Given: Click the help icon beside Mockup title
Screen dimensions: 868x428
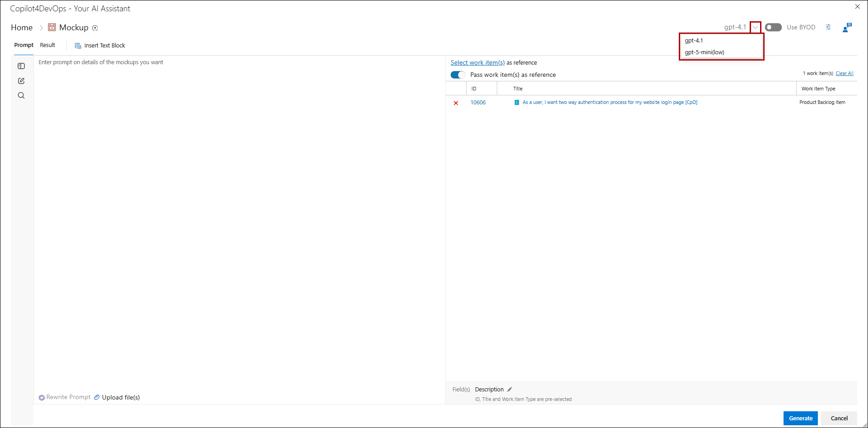Looking at the screenshot, I should 95,28.
